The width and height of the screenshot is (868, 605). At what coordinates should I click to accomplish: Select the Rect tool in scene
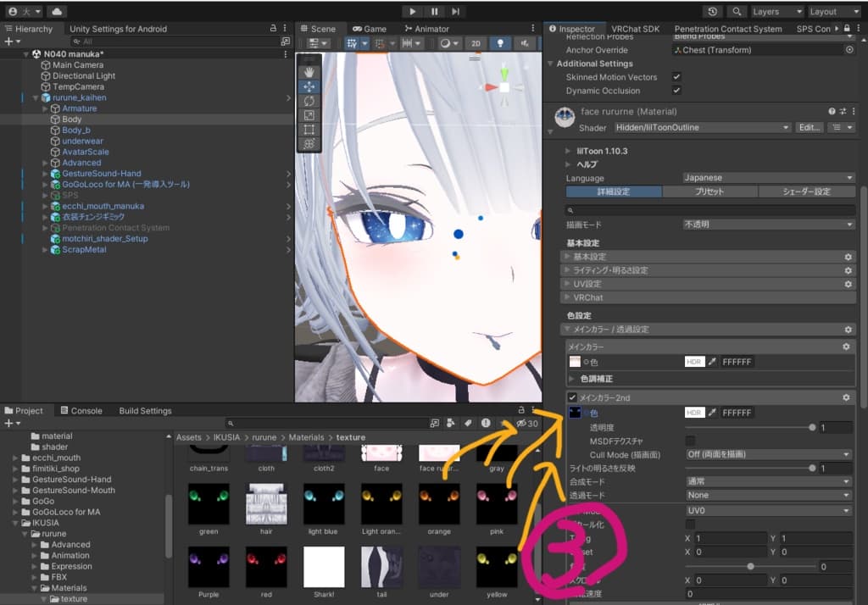coord(309,130)
